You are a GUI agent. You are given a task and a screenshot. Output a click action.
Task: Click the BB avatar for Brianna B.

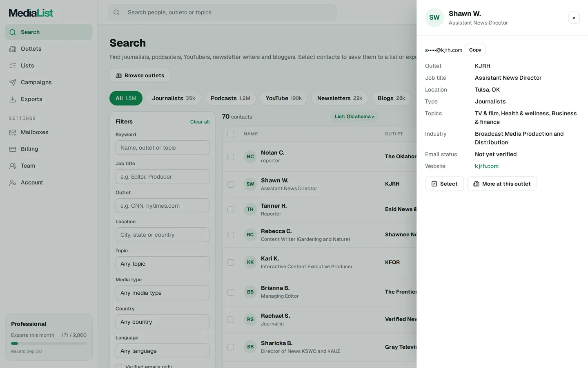(x=250, y=292)
